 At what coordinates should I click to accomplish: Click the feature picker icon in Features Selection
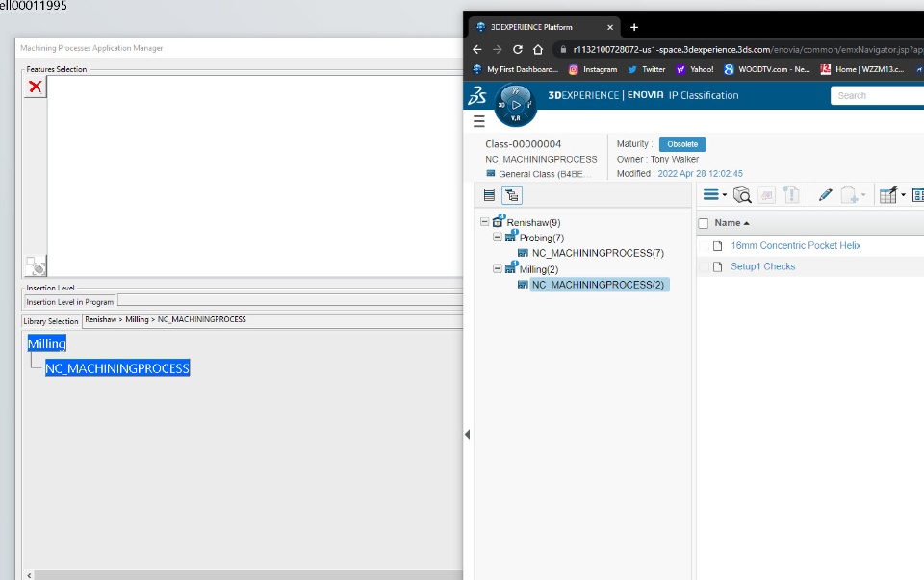(36, 266)
